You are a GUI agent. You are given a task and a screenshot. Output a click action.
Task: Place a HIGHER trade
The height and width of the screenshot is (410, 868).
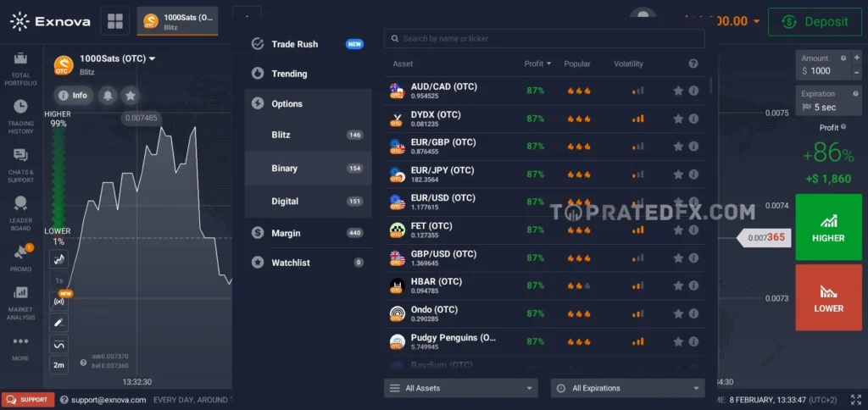coord(829,227)
